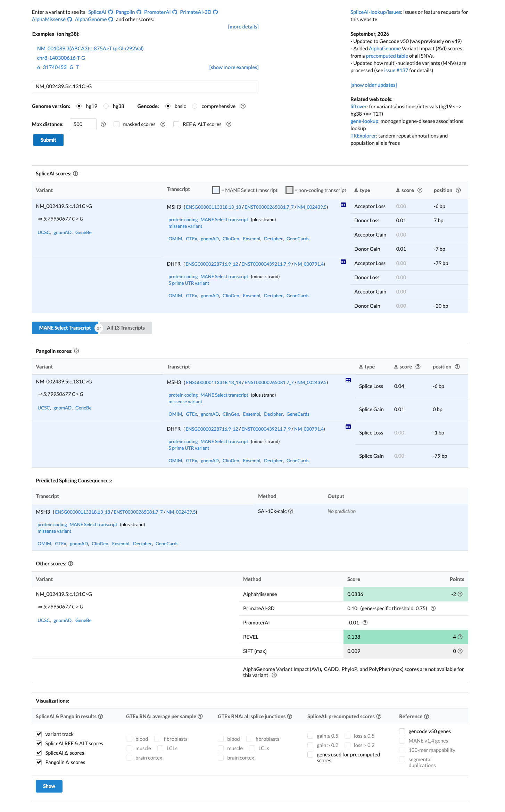Click the REF & ALT scores help icon

click(x=229, y=124)
